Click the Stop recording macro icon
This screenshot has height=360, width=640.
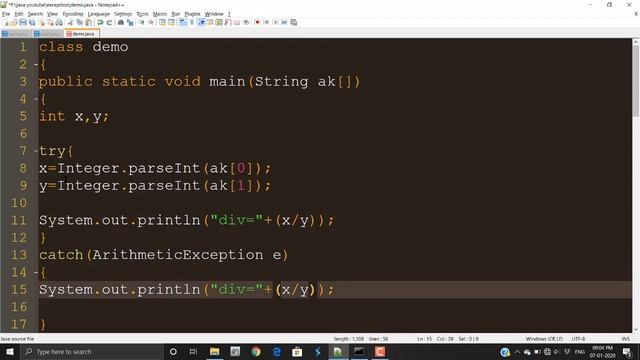pos(266,22)
